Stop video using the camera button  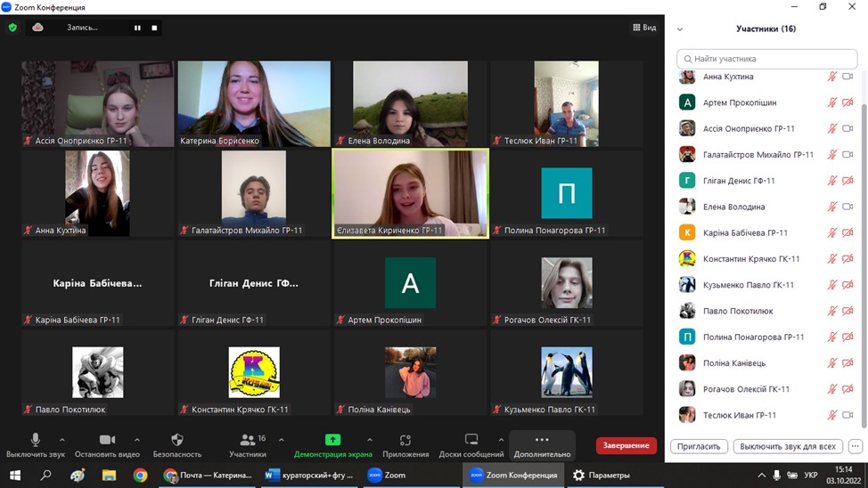point(107,445)
